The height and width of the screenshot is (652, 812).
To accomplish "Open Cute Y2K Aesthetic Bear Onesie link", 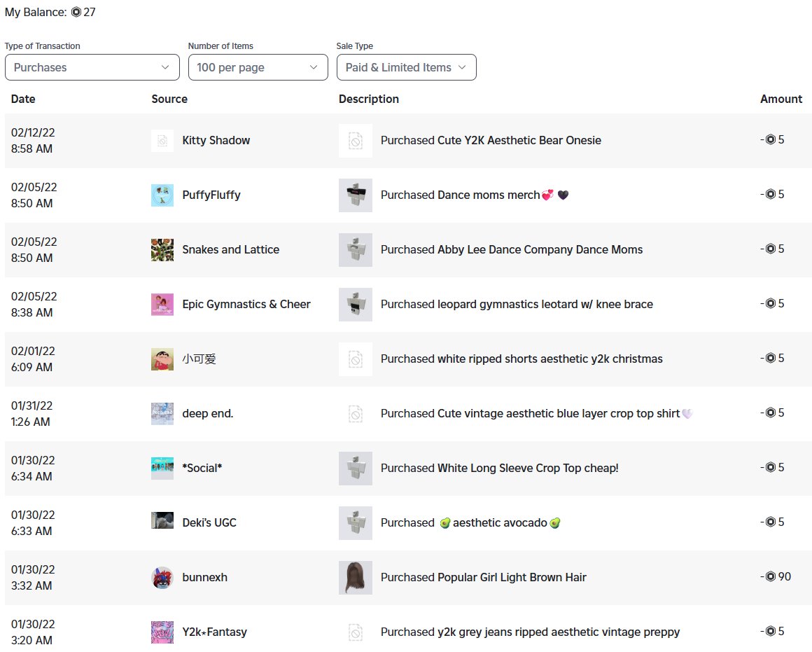I will point(519,140).
